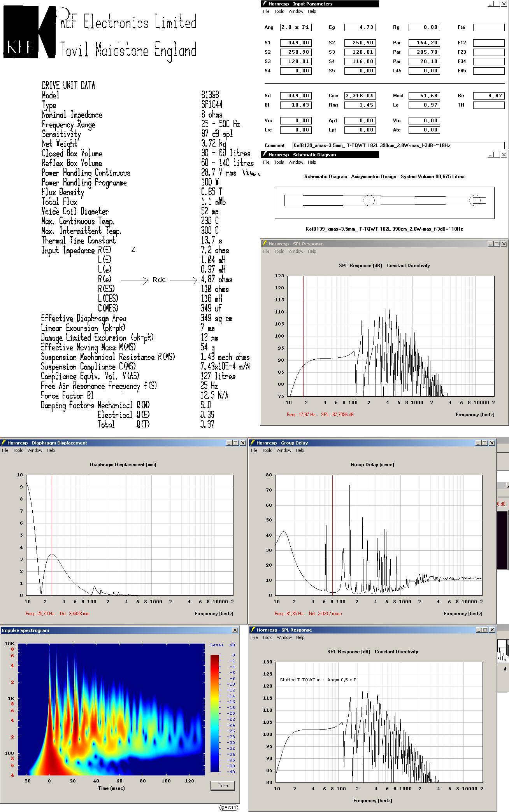Image resolution: width=509 pixels, height=812 pixels.
Task: Click the Cms field showing 7,31E-04
Action: 360,96
